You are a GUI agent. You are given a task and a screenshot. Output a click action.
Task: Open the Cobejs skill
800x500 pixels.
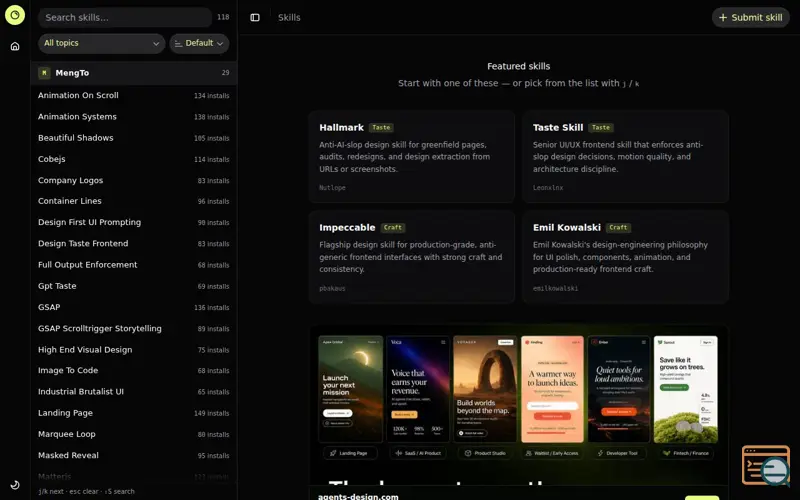(134, 159)
